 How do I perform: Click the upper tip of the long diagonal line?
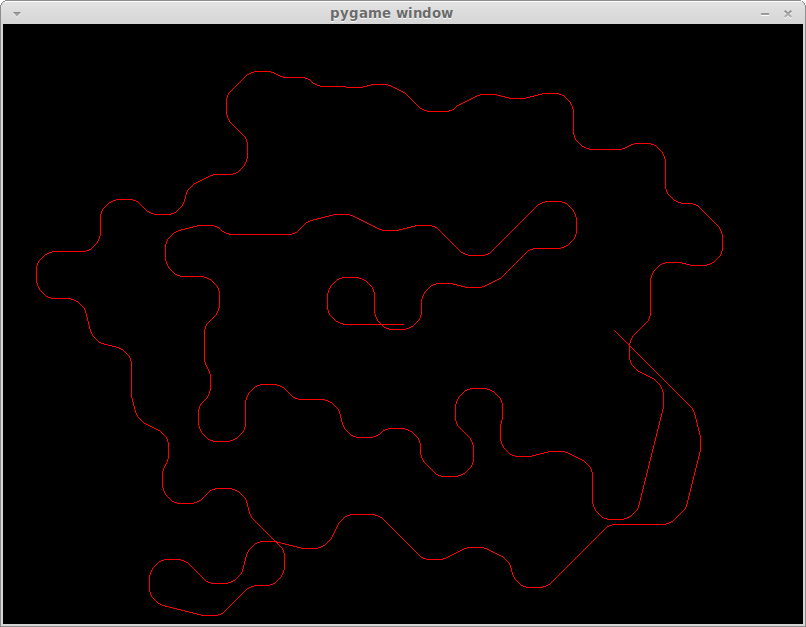tap(614, 329)
